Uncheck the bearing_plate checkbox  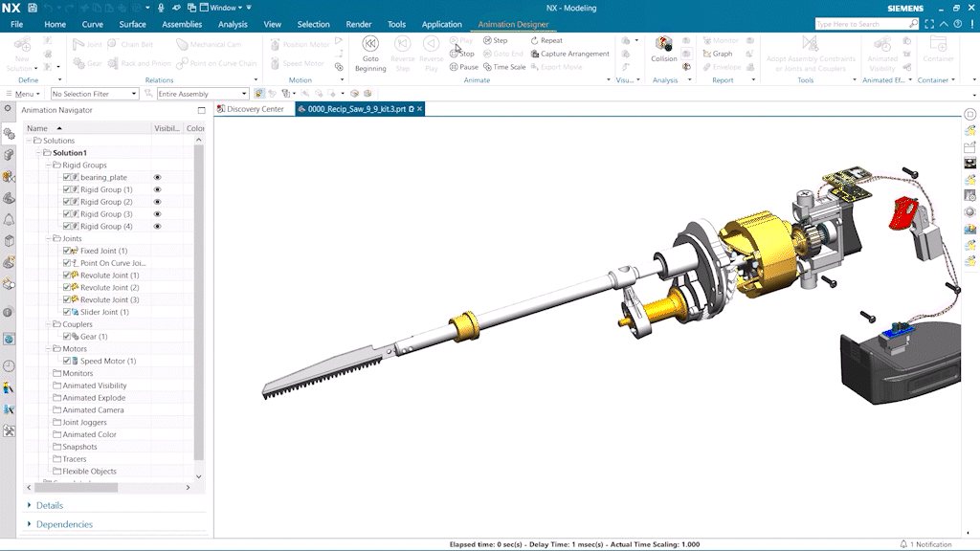(x=67, y=177)
